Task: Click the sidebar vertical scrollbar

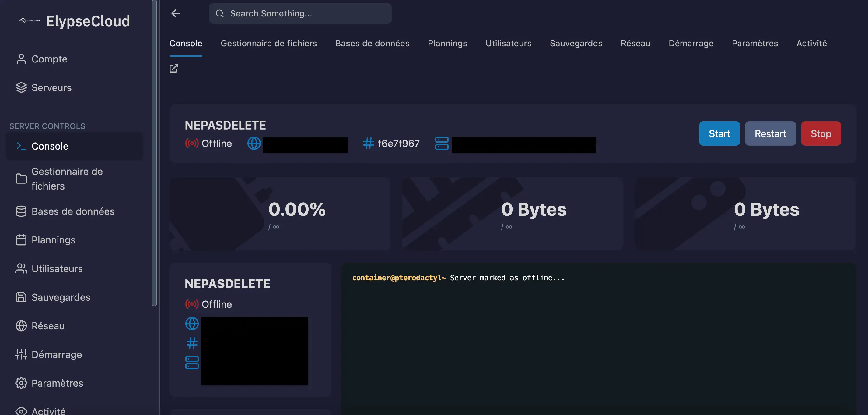Action: click(154, 153)
